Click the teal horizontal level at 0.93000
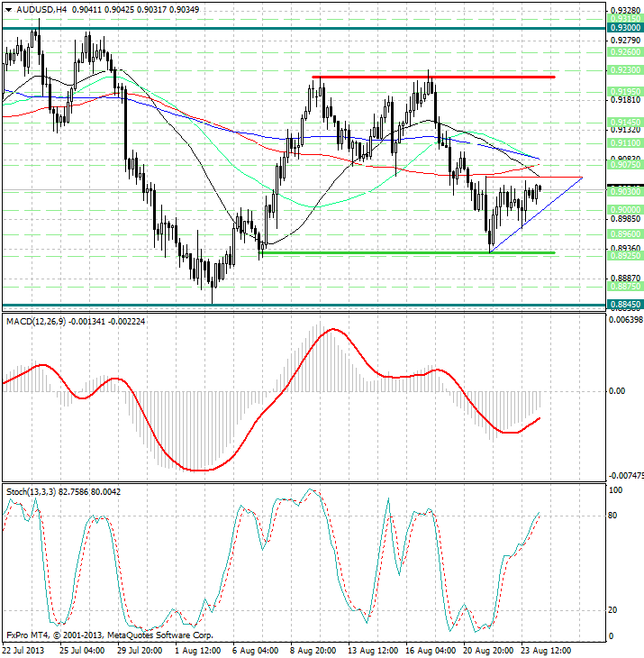This screenshot has height=658, width=644. point(270,28)
